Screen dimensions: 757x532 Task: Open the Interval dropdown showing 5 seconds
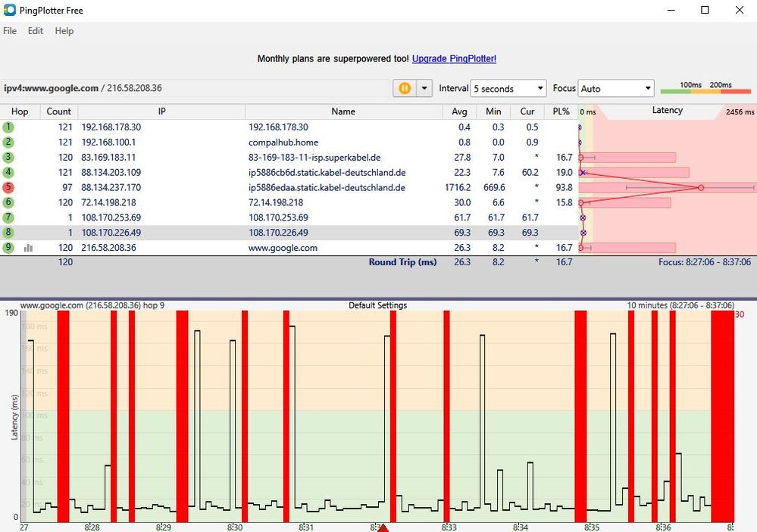[508, 88]
